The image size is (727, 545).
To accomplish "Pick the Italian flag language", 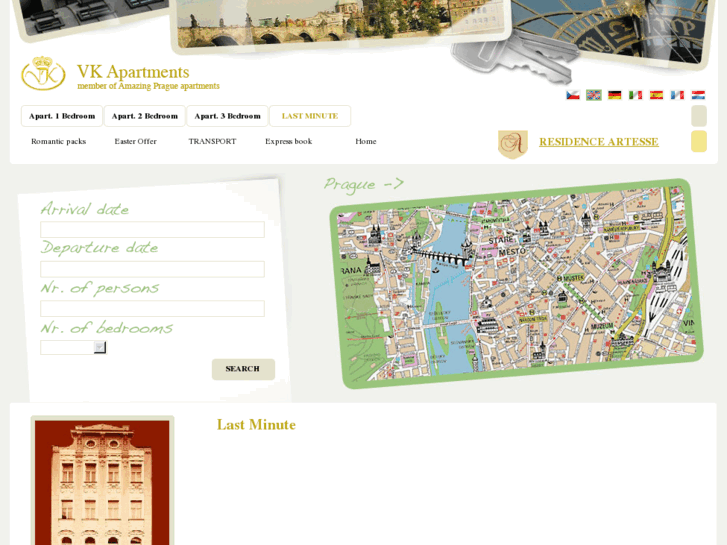I will (x=635, y=95).
